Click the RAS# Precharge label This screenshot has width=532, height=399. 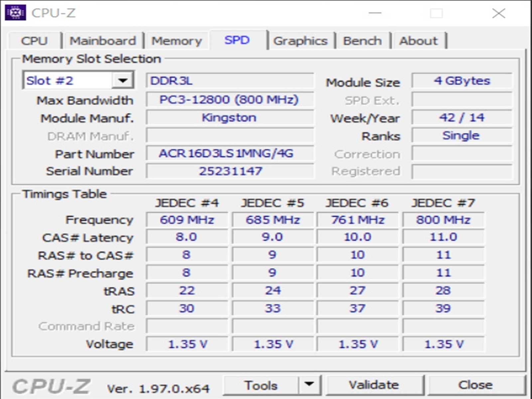pyautogui.click(x=80, y=273)
